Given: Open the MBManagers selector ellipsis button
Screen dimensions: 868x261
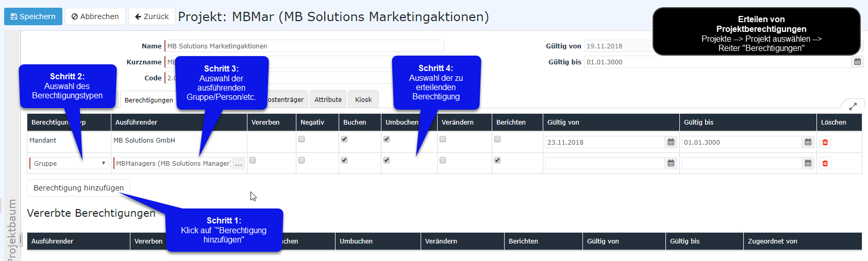Looking at the screenshot, I should click(238, 164).
